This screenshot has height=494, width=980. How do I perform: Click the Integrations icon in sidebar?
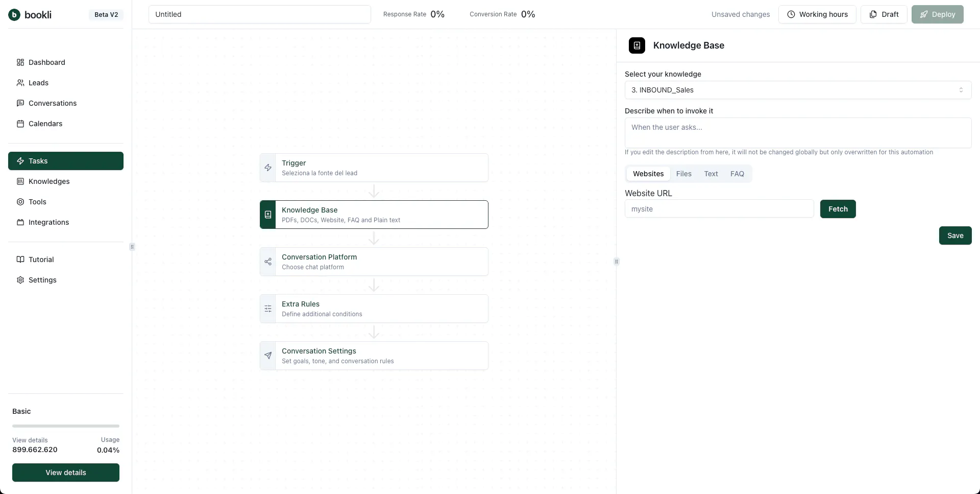click(x=20, y=222)
